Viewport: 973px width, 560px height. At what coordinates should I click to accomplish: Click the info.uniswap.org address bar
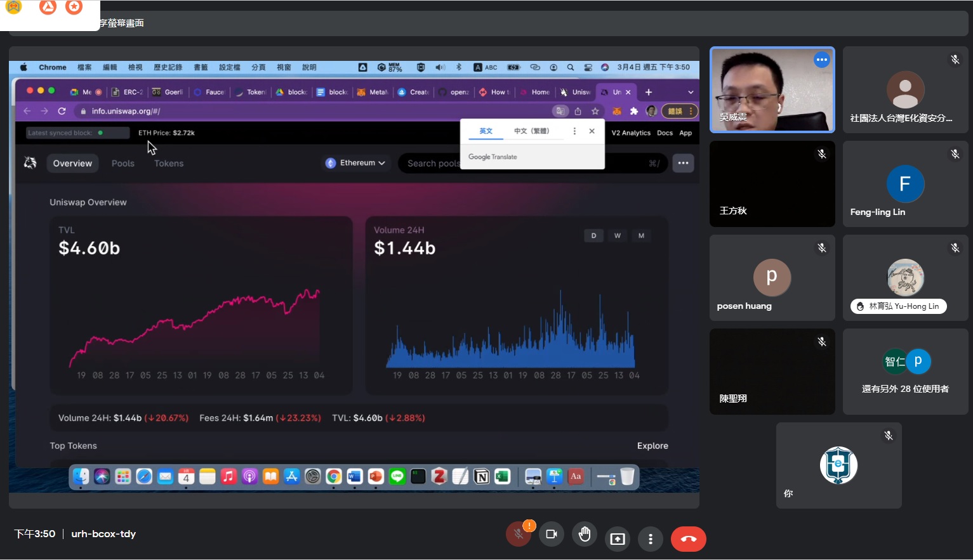pos(311,111)
